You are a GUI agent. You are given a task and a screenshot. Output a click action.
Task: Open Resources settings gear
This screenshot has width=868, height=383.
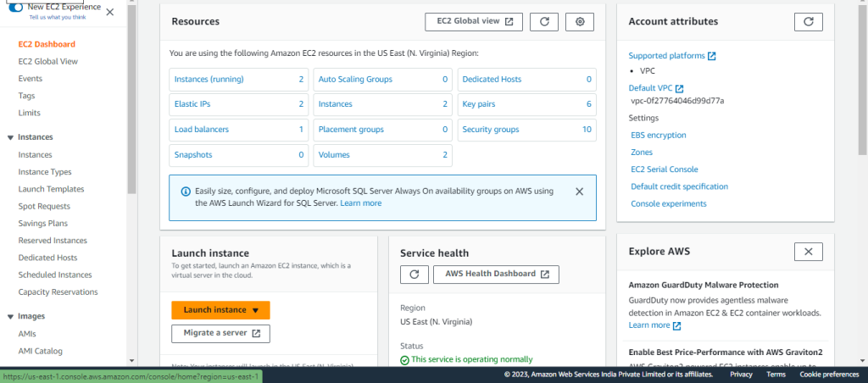tap(580, 21)
